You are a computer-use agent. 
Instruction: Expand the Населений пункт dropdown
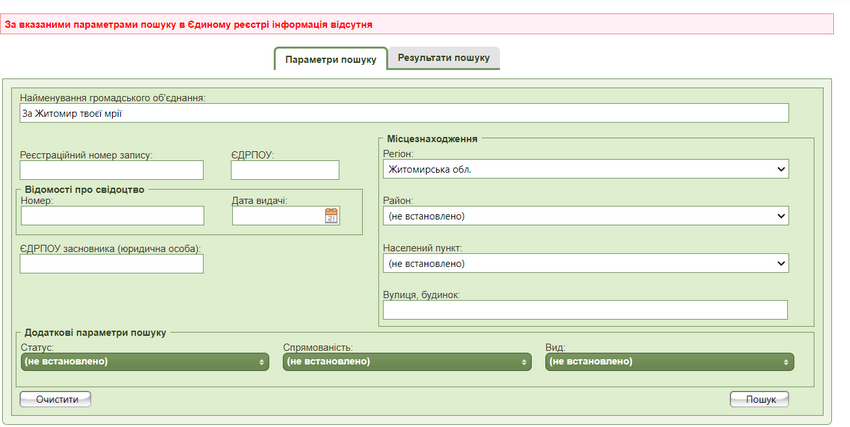click(x=585, y=263)
